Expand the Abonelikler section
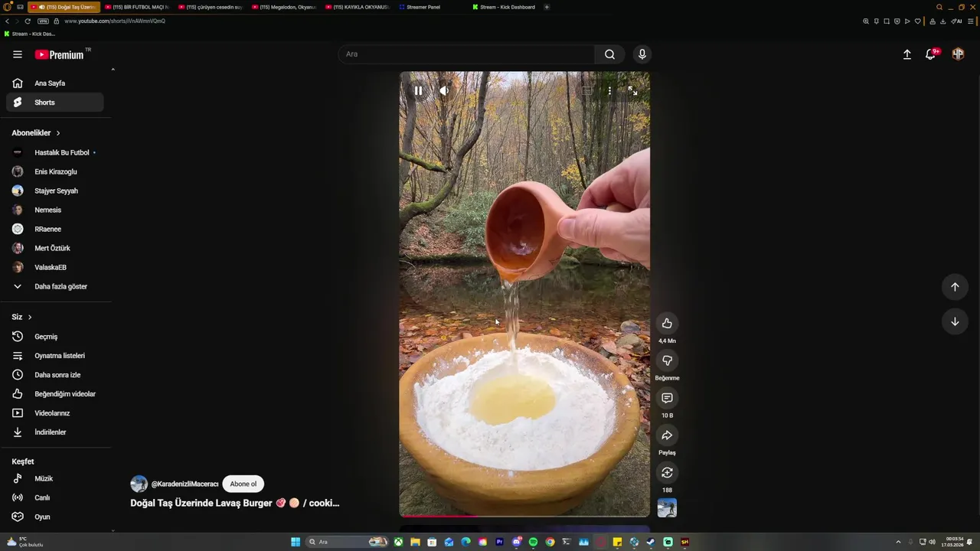Image resolution: width=980 pixels, height=551 pixels. pyautogui.click(x=36, y=133)
